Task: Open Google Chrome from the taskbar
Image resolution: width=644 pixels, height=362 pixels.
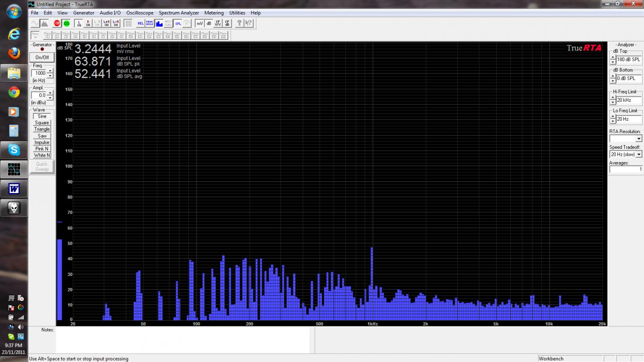Action: [x=14, y=92]
